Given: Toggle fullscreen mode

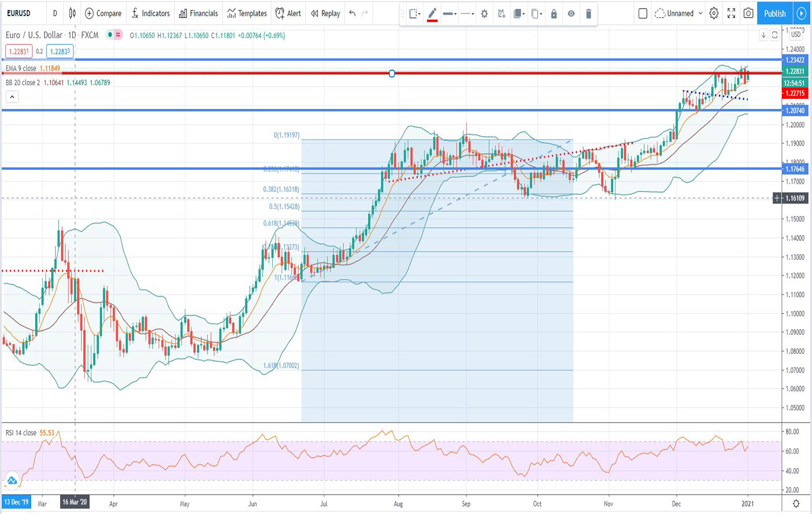Looking at the screenshot, I should point(731,13).
